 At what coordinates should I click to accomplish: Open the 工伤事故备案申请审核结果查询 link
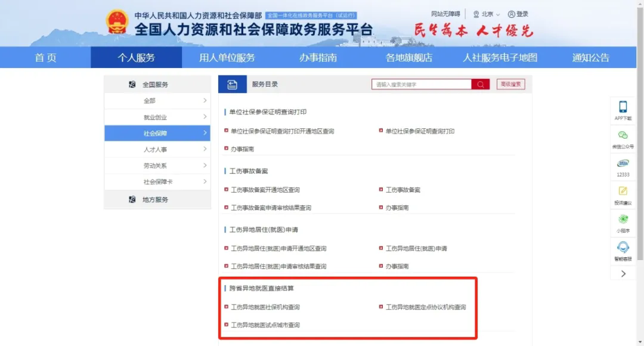[271, 208]
